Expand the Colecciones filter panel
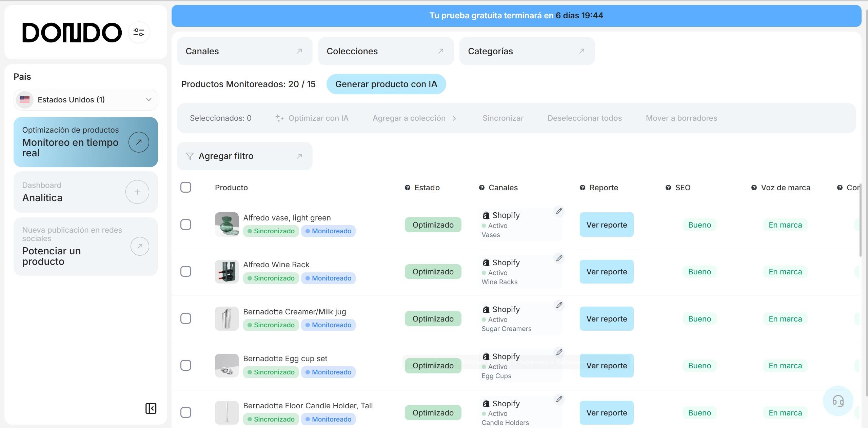This screenshot has height=428, width=868. pos(386,51)
